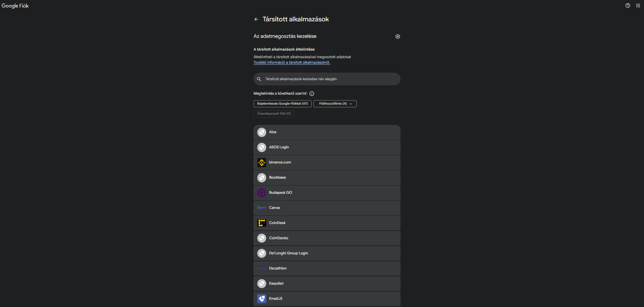
Task: Click the Canva logo icon
Action: point(262,208)
